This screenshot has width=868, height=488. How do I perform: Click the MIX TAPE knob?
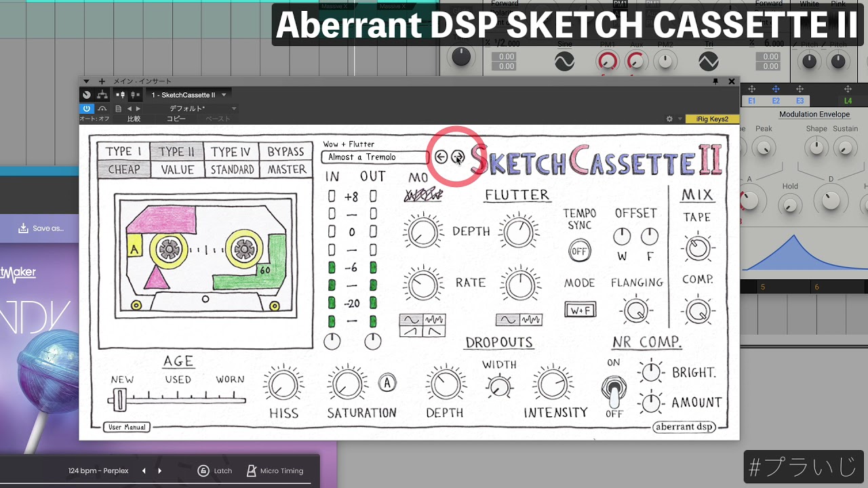click(697, 249)
